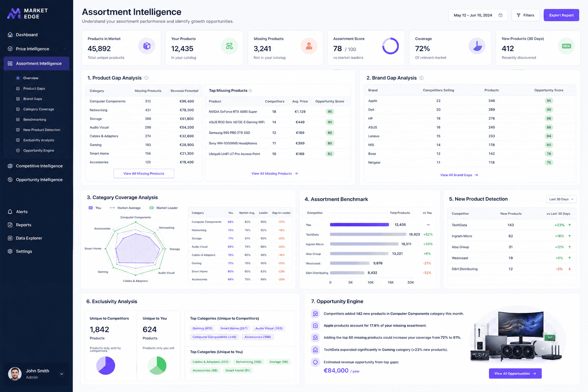
Task: Click the Computer Components (248) tag
Action: click(214, 337)
